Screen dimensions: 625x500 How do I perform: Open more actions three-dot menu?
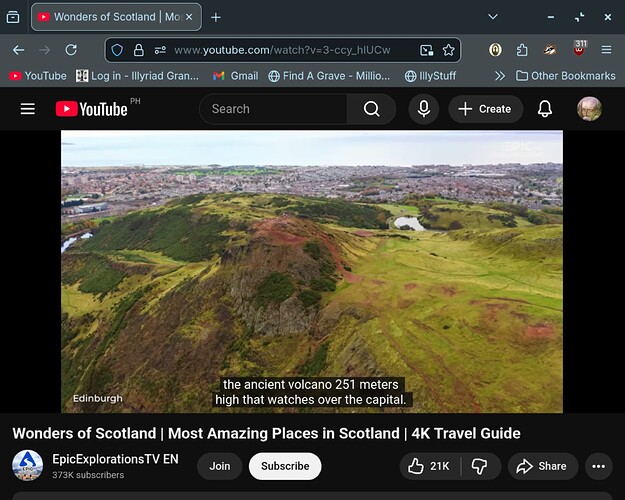[598, 466]
